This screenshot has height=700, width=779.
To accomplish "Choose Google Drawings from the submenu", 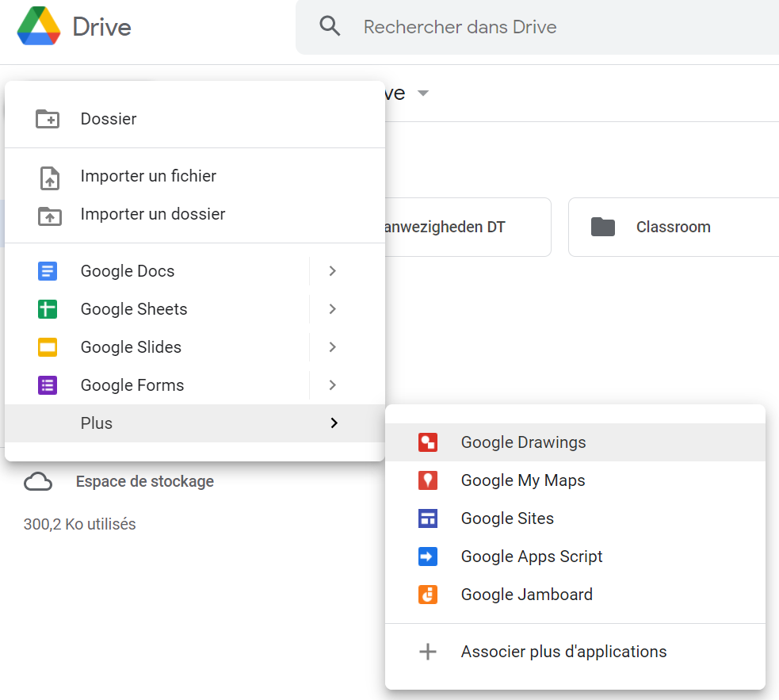I will [x=575, y=442].
